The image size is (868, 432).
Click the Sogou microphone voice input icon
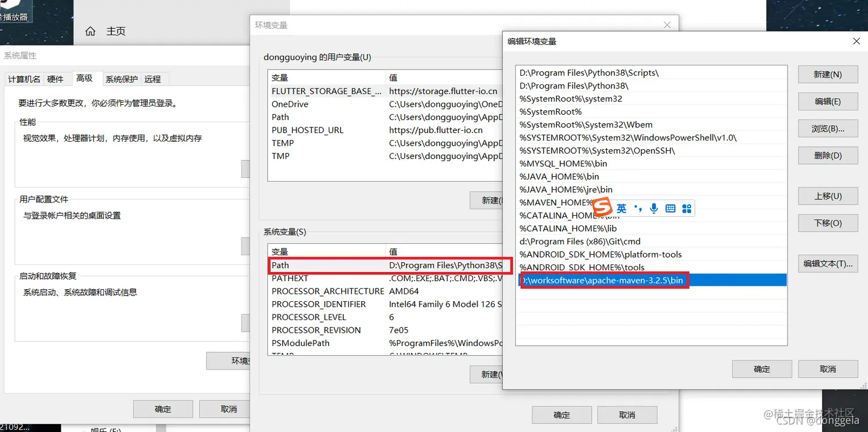click(654, 208)
